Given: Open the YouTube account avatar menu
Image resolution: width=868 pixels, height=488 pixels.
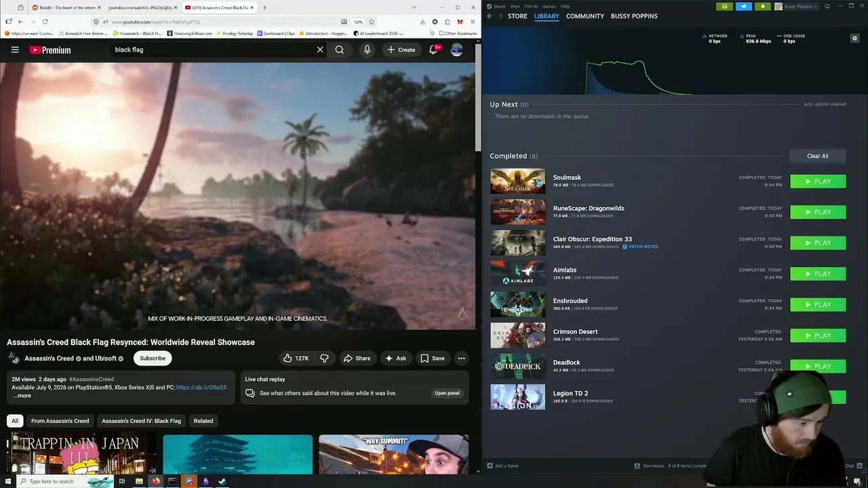Looking at the screenshot, I should [x=457, y=49].
